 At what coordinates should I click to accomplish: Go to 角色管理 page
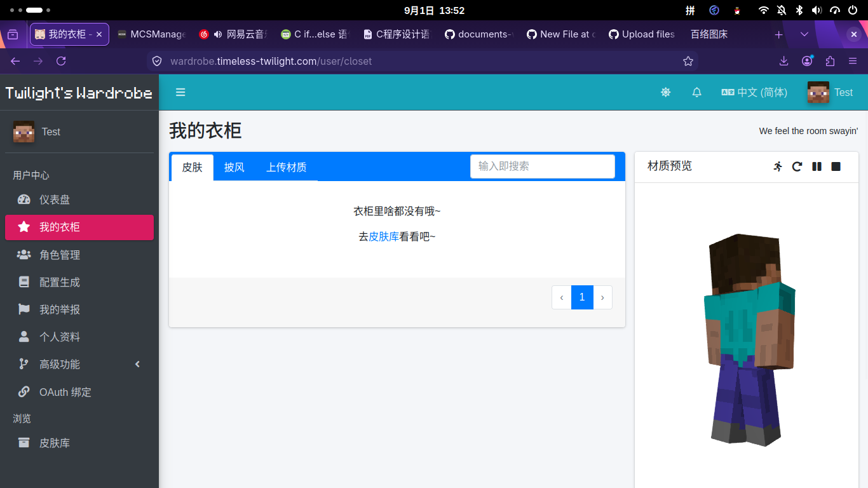tap(79, 255)
